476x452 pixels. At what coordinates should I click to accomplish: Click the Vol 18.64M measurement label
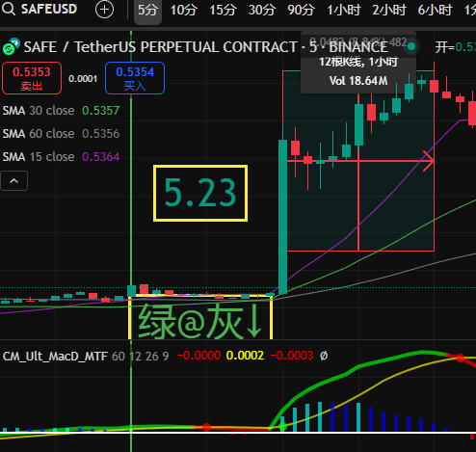click(358, 81)
